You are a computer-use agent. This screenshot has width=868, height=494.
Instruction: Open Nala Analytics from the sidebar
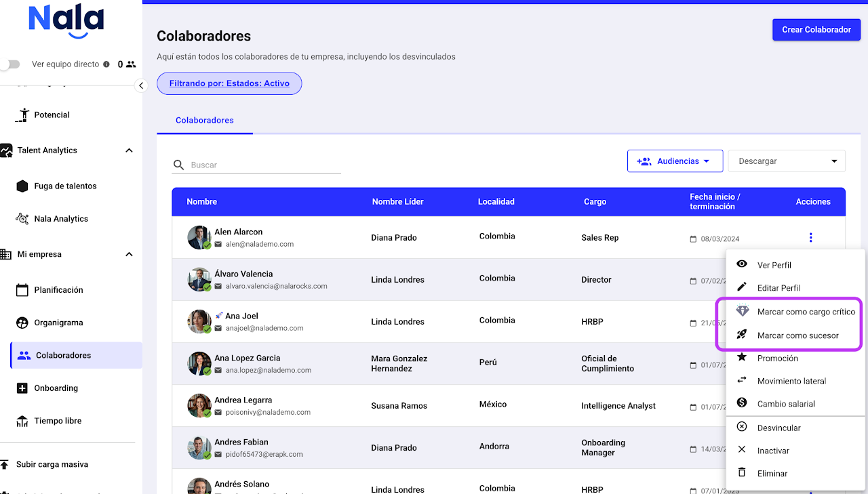61,219
